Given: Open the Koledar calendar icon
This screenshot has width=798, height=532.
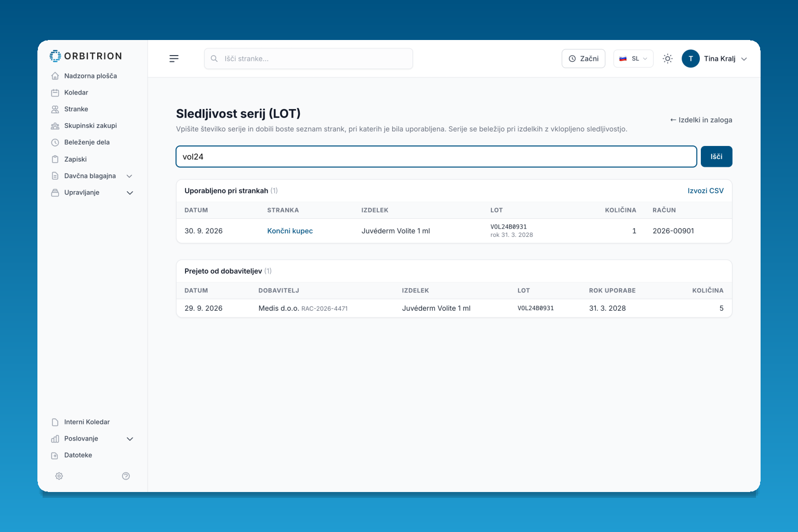Looking at the screenshot, I should [55, 92].
